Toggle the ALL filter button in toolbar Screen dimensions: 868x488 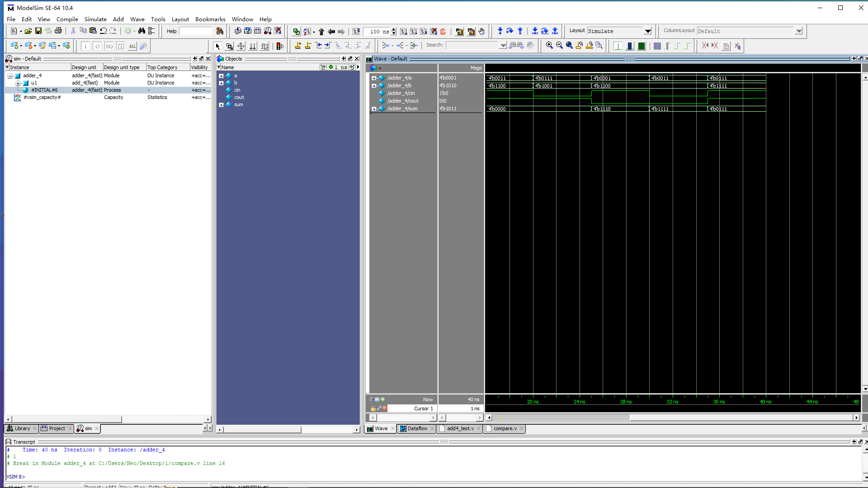(x=132, y=46)
